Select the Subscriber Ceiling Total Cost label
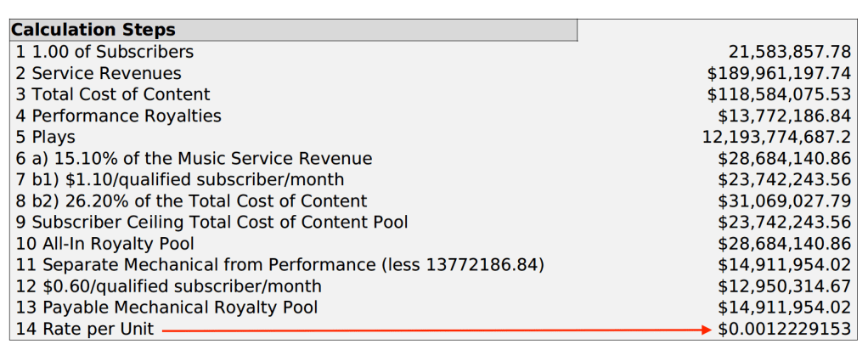Viewport: 868px width, 350px height. [x=211, y=222]
